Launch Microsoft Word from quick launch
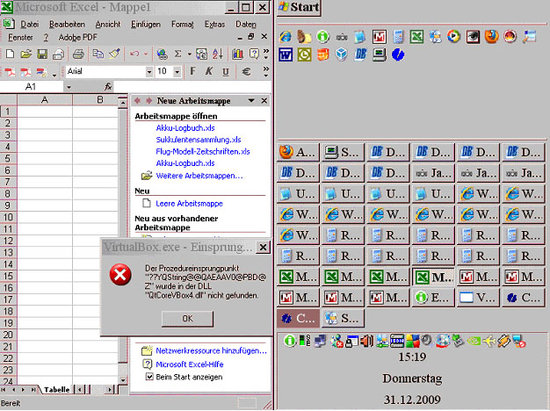 coord(286,54)
